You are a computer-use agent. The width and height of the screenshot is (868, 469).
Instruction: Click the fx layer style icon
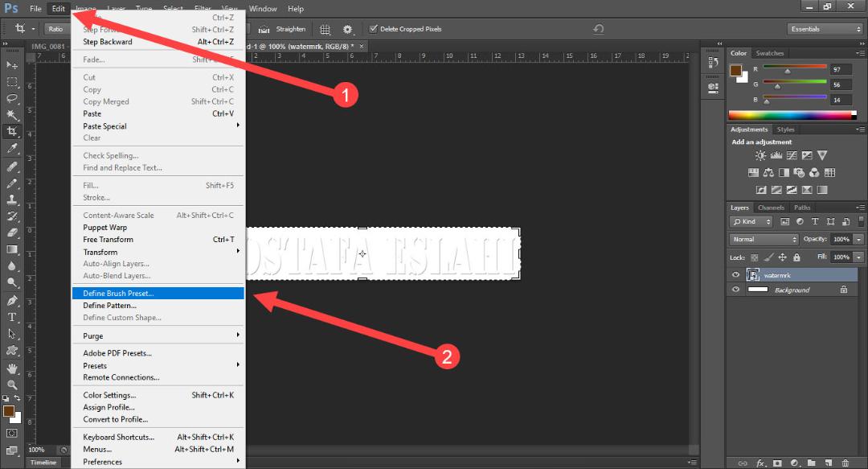[761, 463]
